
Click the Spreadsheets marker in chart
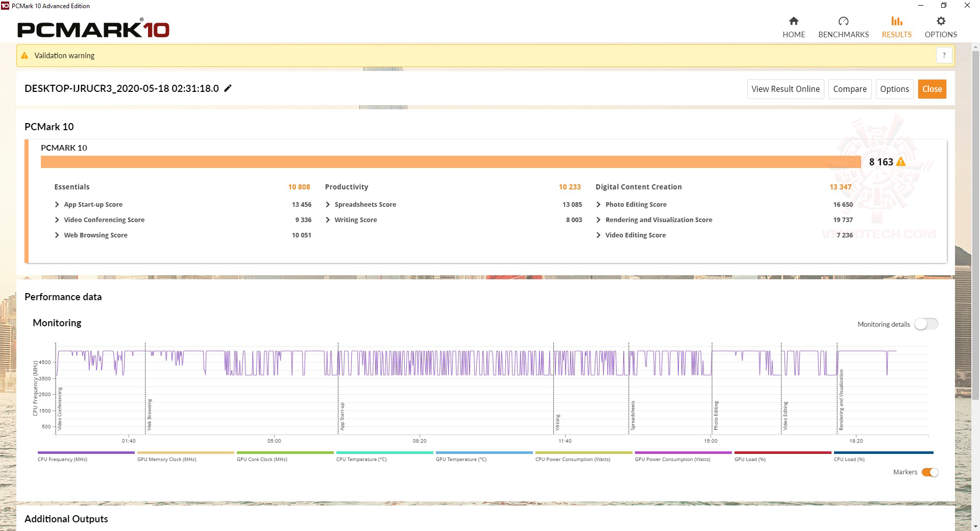(x=633, y=416)
